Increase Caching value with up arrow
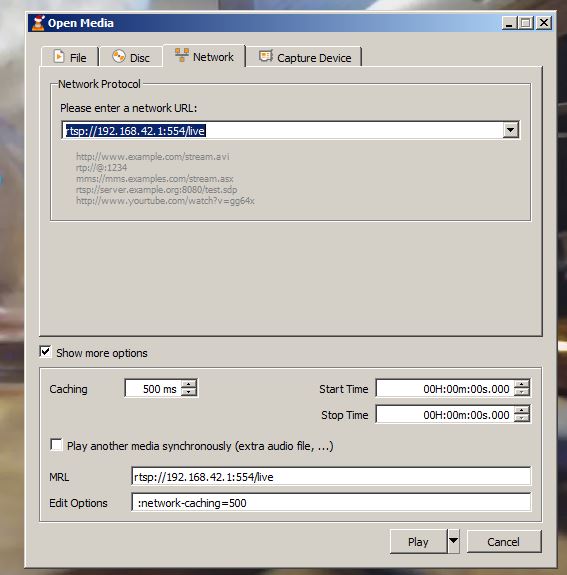567x575 pixels. click(189, 384)
